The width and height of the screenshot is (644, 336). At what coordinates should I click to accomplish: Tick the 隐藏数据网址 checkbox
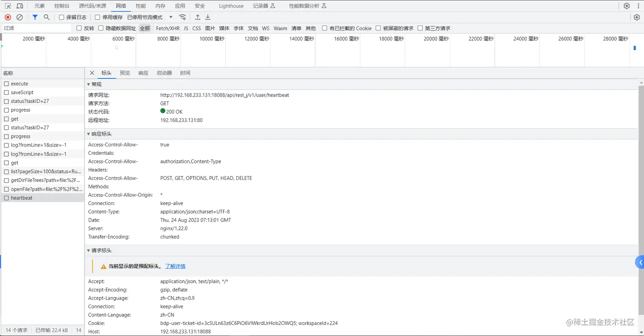click(101, 28)
